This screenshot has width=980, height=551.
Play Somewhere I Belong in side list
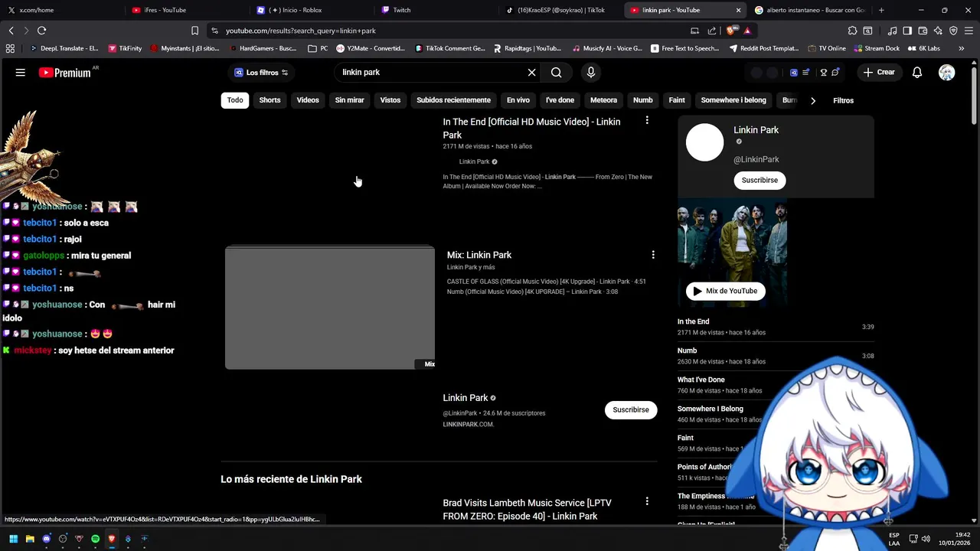coord(775,414)
